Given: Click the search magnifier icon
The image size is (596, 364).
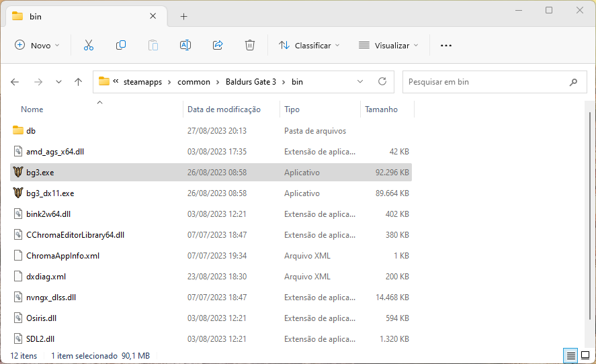Looking at the screenshot, I should [573, 82].
